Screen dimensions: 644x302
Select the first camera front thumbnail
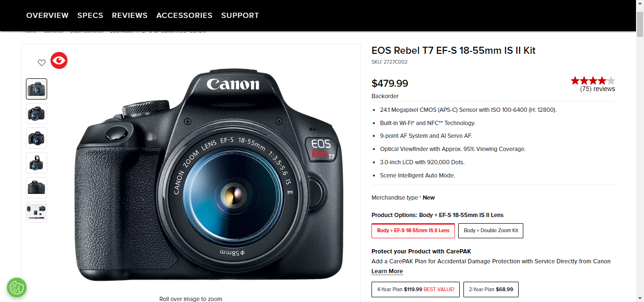[36, 89]
